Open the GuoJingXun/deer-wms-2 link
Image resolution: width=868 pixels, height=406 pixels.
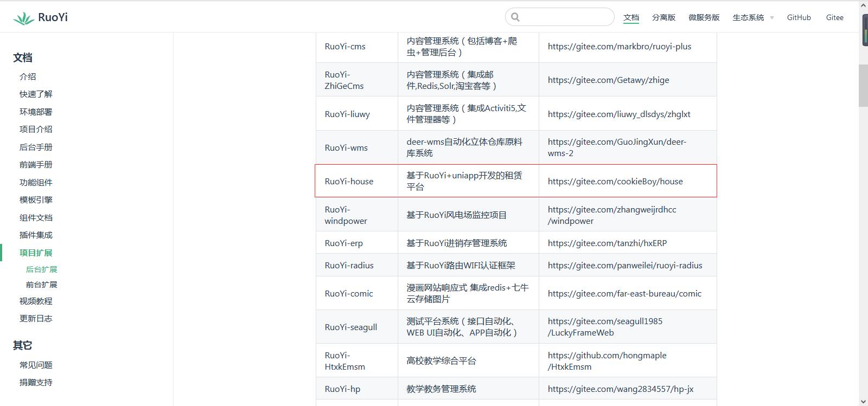tap(617, 147)
